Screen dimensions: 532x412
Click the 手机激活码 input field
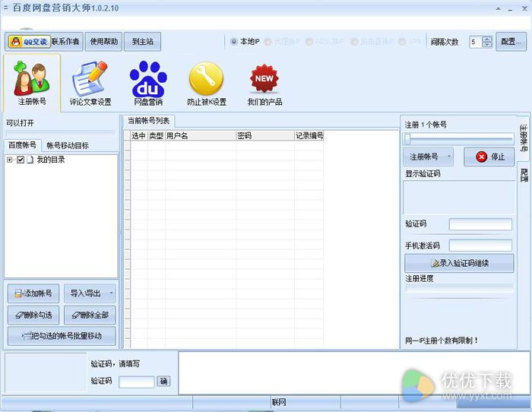tap(480, 246)
